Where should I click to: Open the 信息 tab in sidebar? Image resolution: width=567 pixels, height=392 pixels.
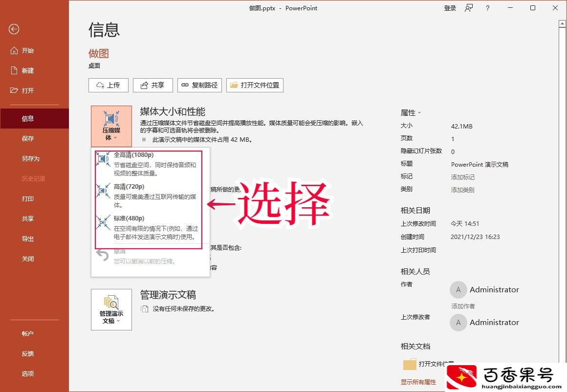34,118
